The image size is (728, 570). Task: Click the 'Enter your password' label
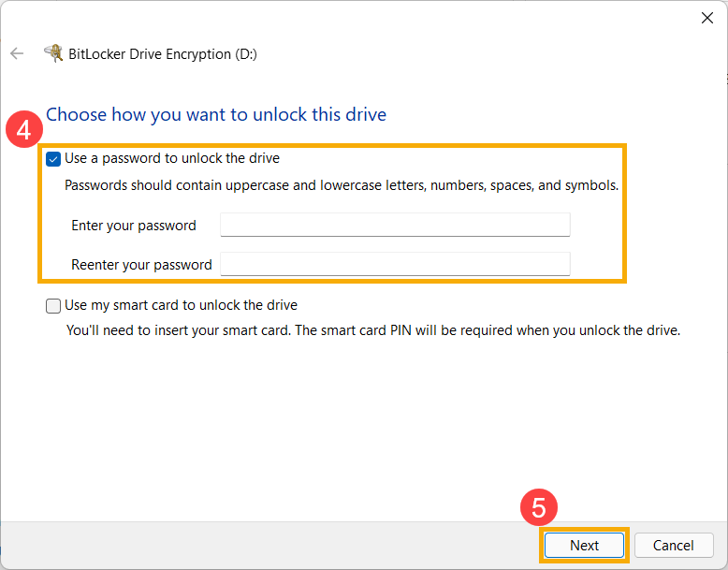[x=134, y=226]
